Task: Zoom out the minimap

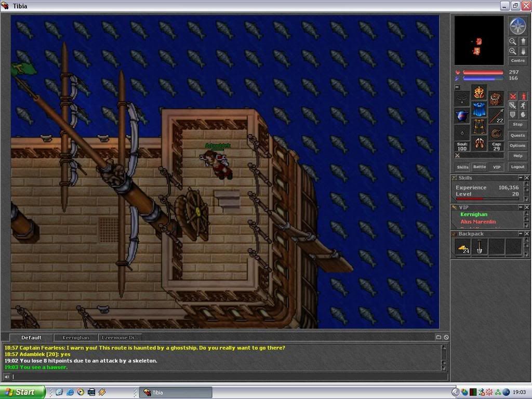Action: [x=513, y=42]
